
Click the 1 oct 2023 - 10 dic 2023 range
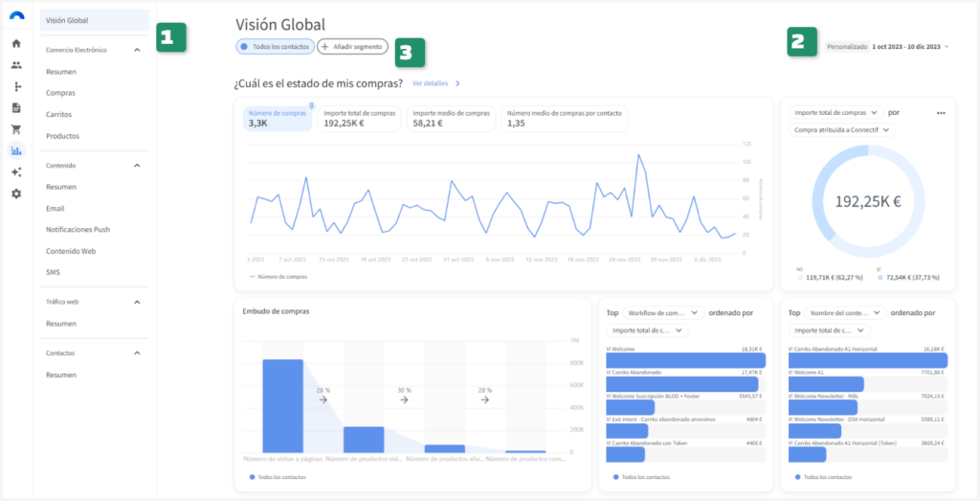(906, 47)
